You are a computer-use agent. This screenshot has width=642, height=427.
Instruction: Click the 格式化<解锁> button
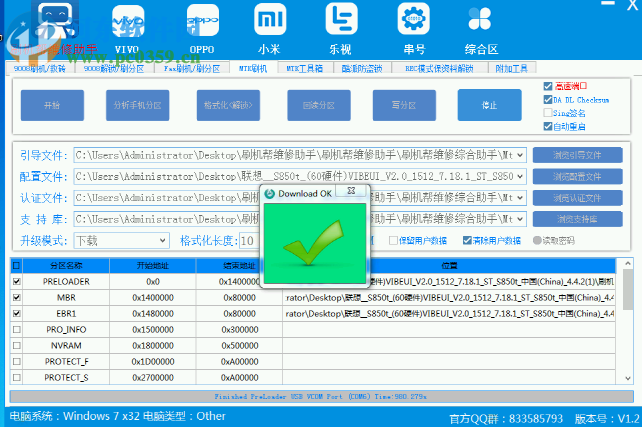click(x=228, y=105)
